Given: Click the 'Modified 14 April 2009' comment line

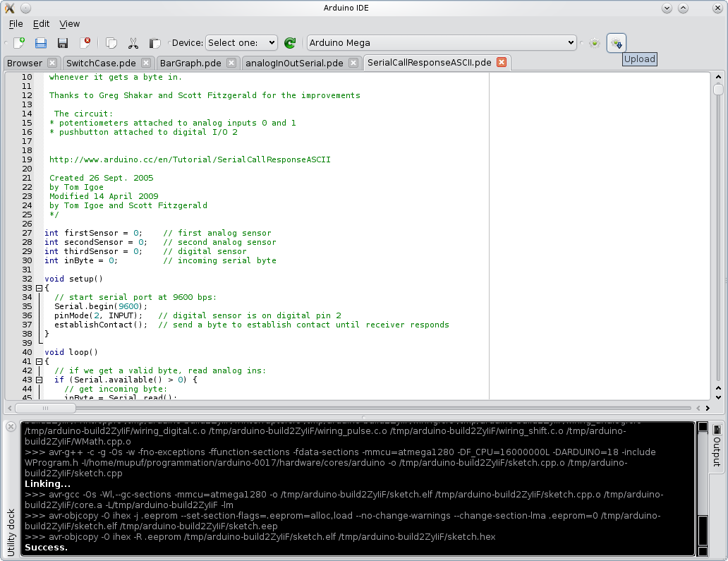Looking at the screenshot, I should click(104, 196).
